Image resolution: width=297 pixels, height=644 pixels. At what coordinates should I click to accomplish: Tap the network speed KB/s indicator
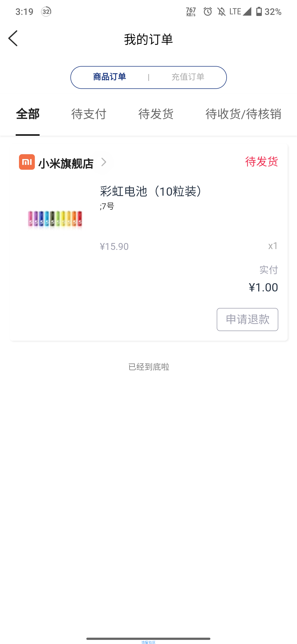coord(191,12)
